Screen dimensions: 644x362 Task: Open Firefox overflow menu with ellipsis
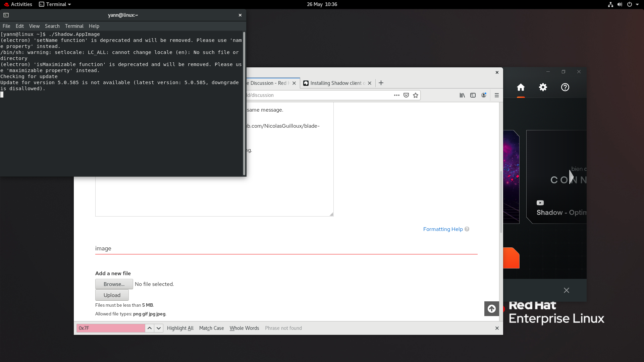pyautogui.click(x=397, y=95)
